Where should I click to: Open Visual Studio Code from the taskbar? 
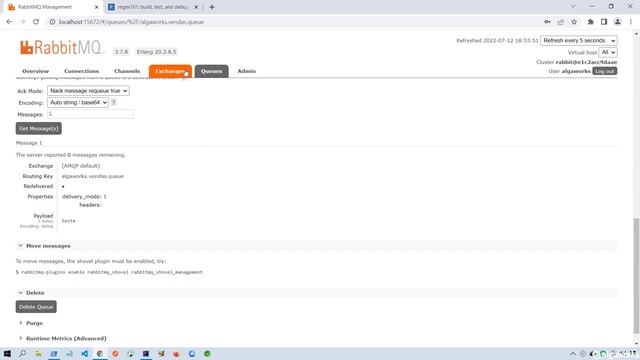[84, 353]
